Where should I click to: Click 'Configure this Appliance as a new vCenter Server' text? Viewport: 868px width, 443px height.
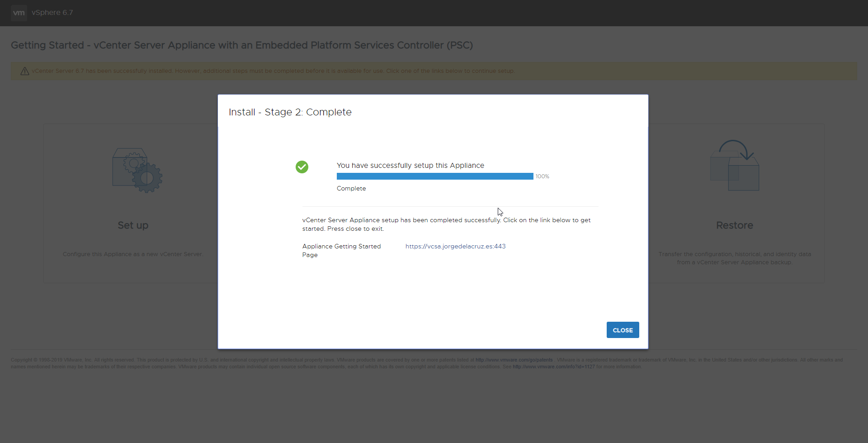(x=133, y=254)
